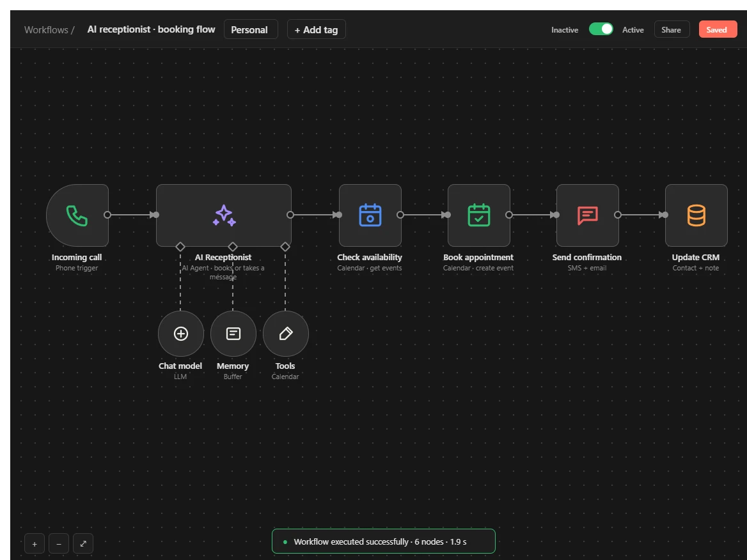Image resolution: width=747 pixels, height=560 pixels.
Task: Click the diamond connector above Memory
Action: [233, 247]
